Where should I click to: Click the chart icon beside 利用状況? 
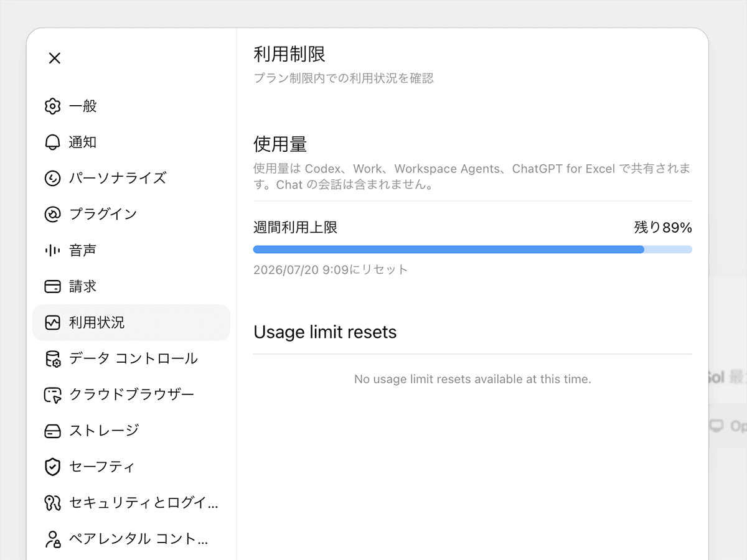[x=53, y=322]
